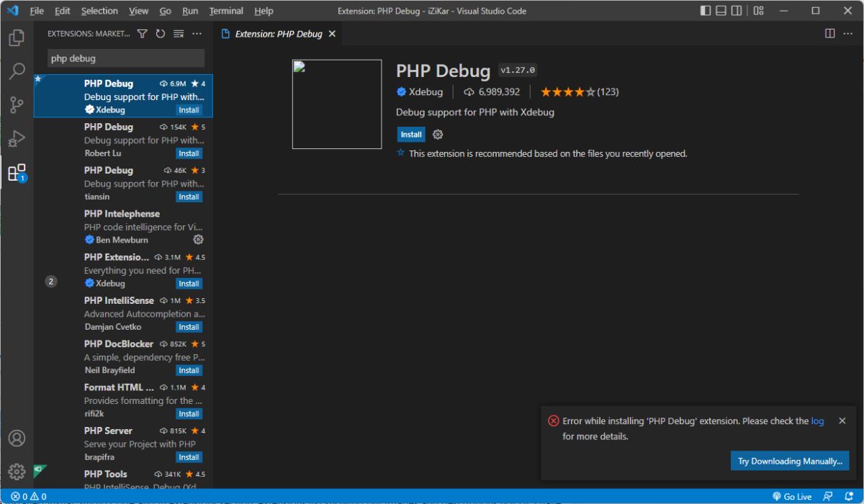Screen dimensions: 864x504
Task: Click the VS Code logo in title bar
Action: [x=12, y=11]
